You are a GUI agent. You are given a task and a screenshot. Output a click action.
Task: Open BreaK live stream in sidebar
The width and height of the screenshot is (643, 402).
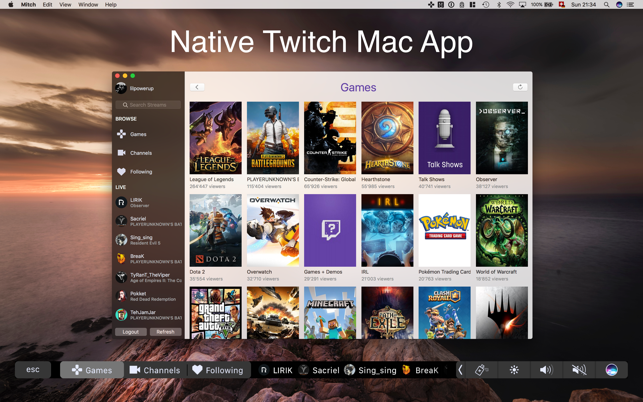[148, 258]
